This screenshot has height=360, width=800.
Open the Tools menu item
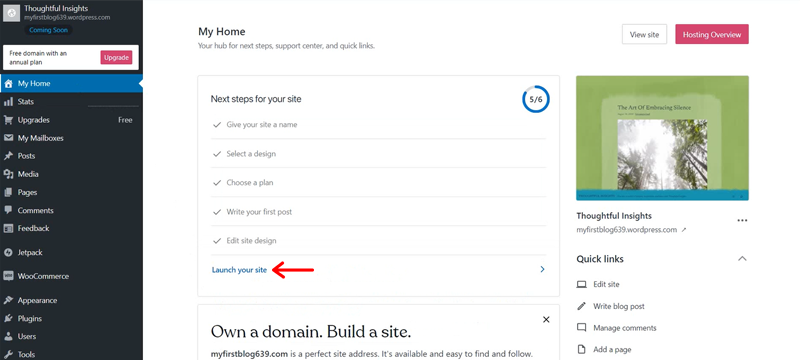[x=71, y=354]
